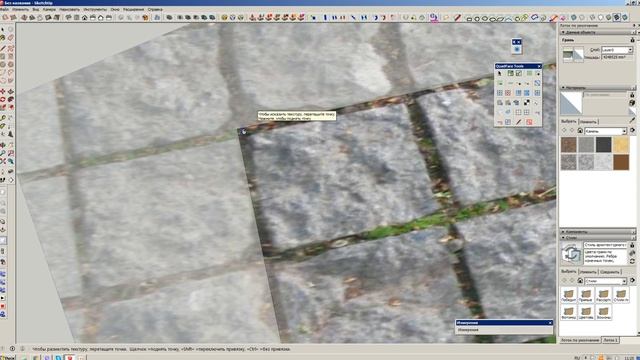Open the Файл menu

click(x=4, y=9)
